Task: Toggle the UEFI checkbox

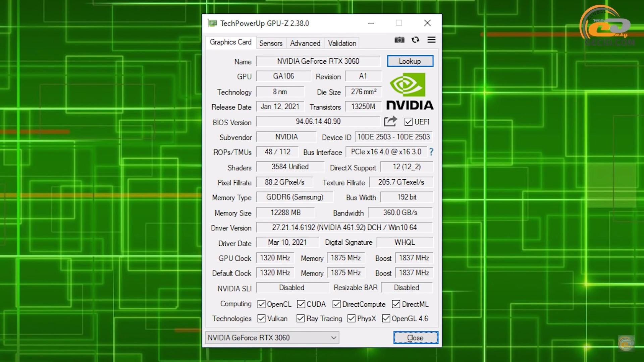Action: (408, 122)
